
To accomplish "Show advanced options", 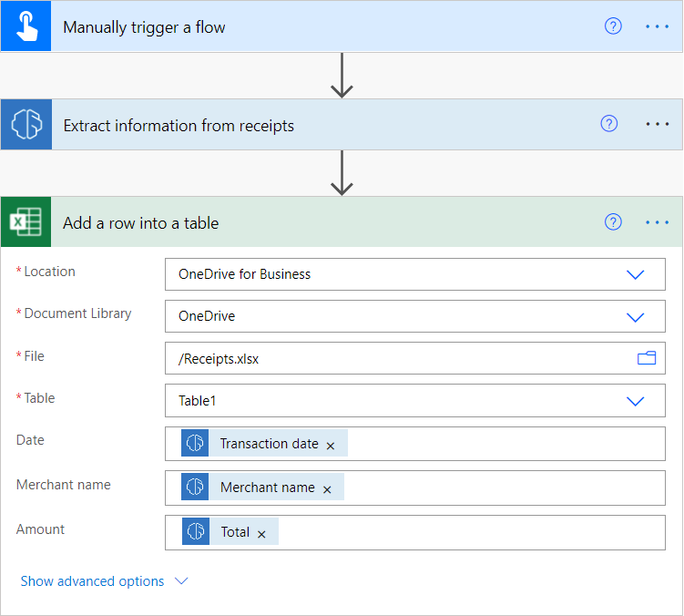I will click(104, 581).
